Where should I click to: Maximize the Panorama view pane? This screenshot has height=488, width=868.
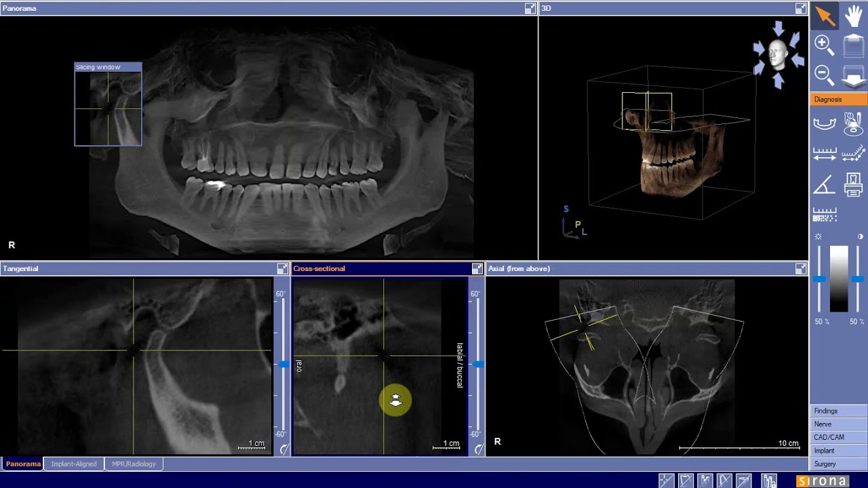pyautogui.click(x=530, y=8)
